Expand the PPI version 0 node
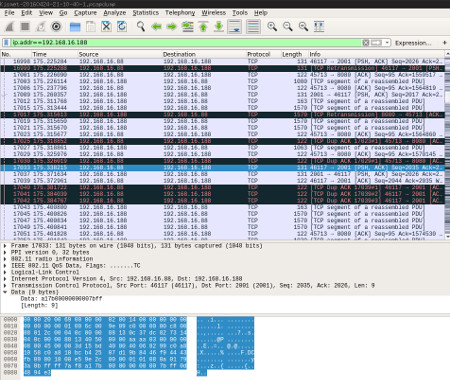 5,252
